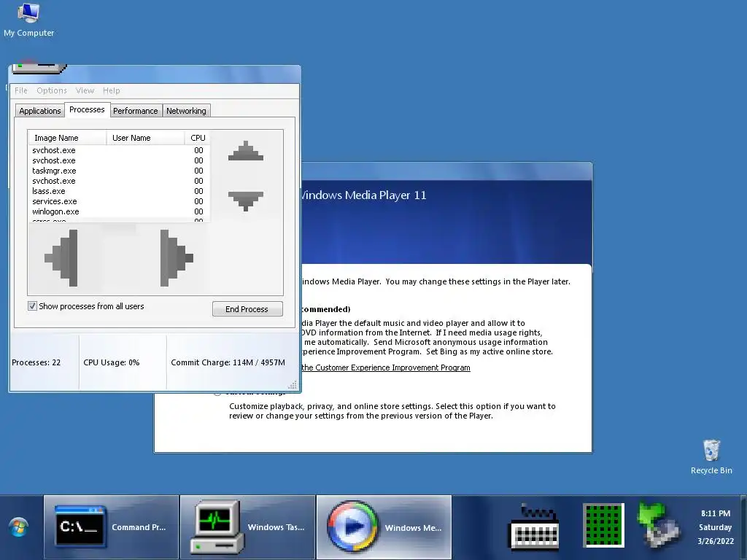This screenshot has width=747, height=560.
Task: Click the left arrow in Task Manager
Action: click(x=61, y=258)
